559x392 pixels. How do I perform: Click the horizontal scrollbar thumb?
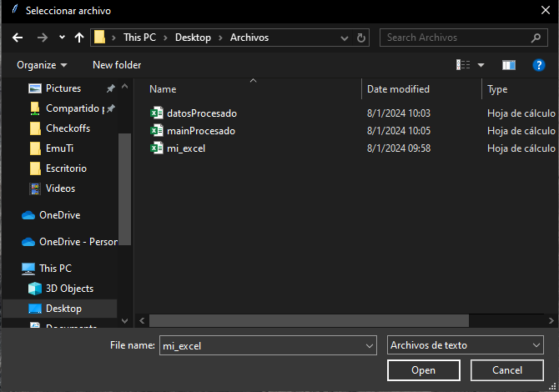tap(309, 321)
